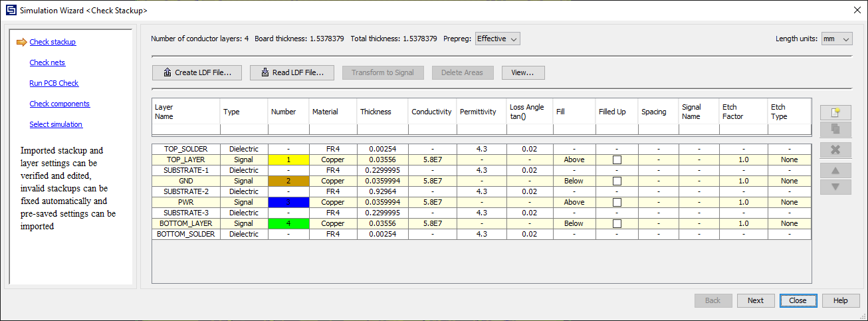Click the duplicate layer icon
Image resolution: width=868 pixels, height=321 pixels.
[835, 129]
